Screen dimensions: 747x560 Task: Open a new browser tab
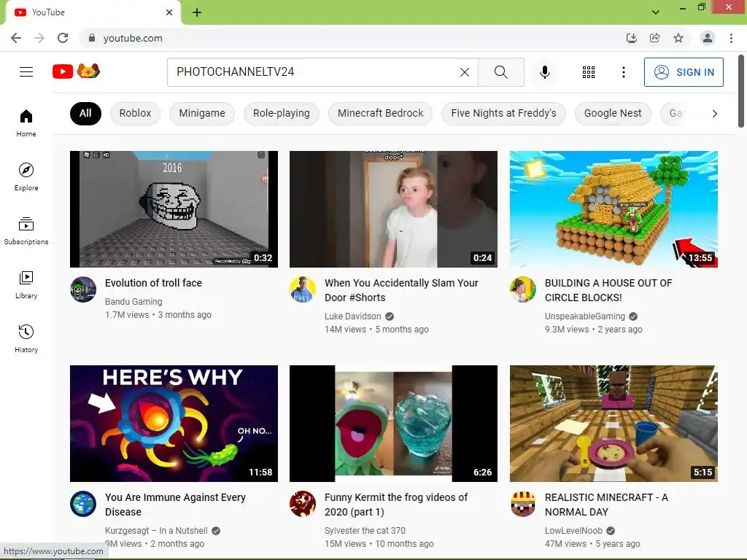point(197,12)
